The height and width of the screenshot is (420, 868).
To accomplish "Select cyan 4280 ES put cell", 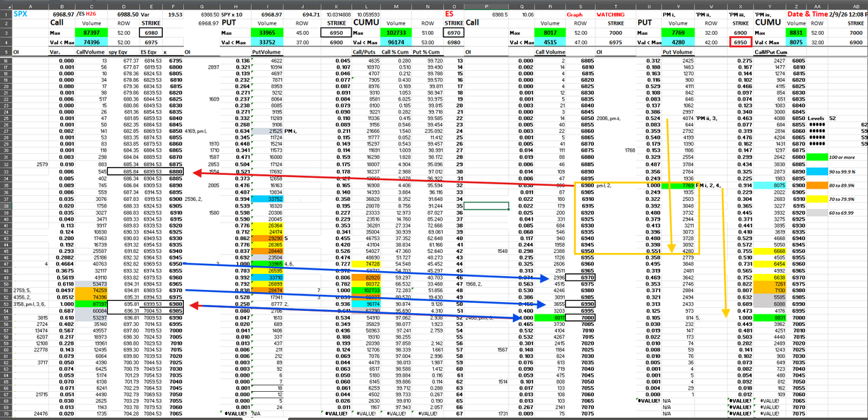I will [x=677, y=42].
